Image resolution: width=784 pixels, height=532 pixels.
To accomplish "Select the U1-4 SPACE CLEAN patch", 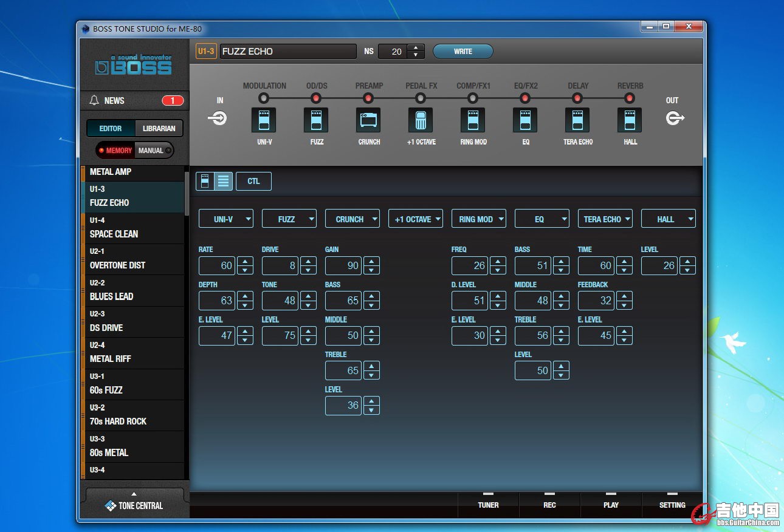I will tap(132, 228).
